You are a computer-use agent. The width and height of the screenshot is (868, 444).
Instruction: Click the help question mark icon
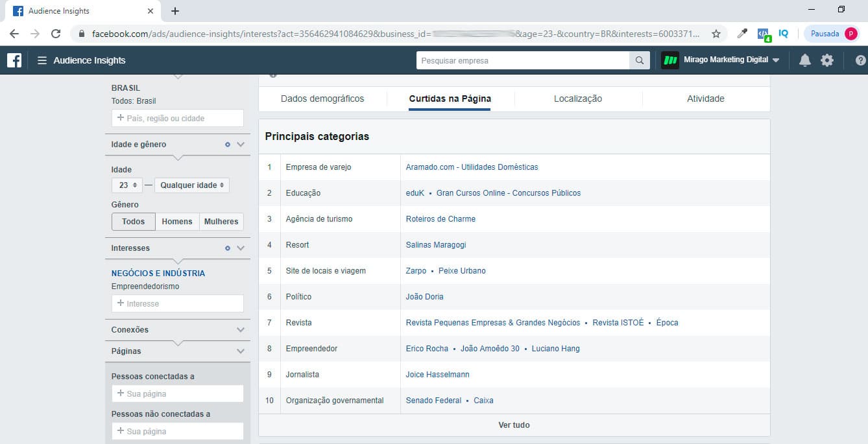click(x=861, y=60)
